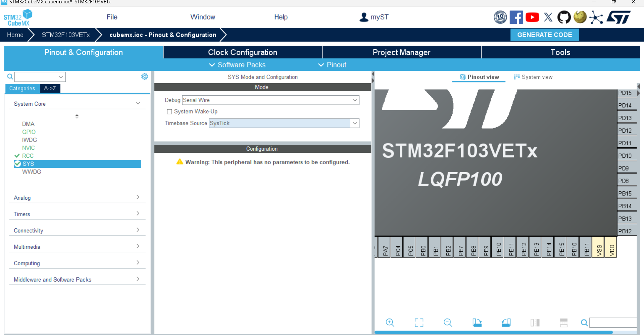Open the Help menu

[x=281, y=17]
